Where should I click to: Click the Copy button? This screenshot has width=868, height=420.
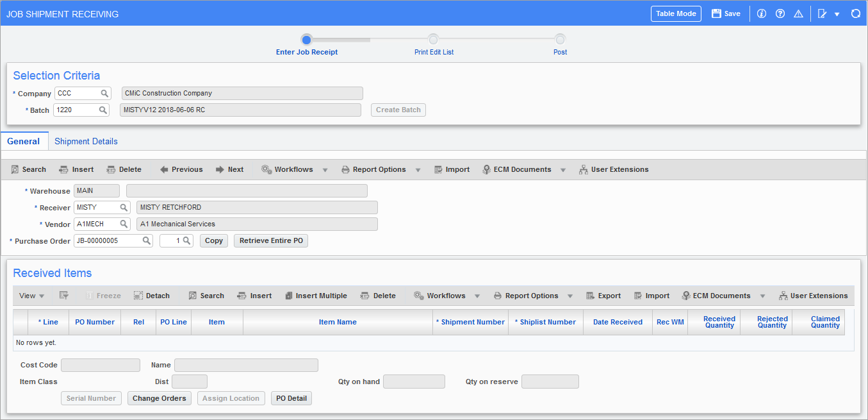214,240
